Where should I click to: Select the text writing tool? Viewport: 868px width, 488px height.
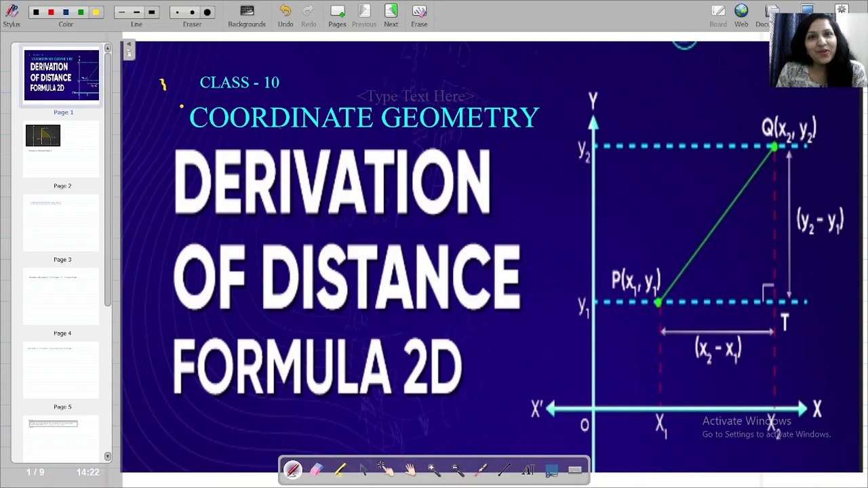click(x=528, y=469)
